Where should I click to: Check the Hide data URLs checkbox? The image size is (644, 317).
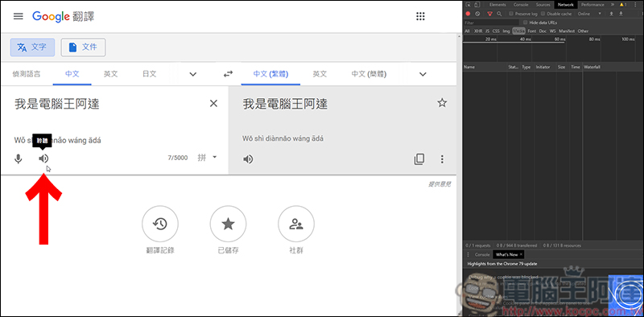coord(526,23)
